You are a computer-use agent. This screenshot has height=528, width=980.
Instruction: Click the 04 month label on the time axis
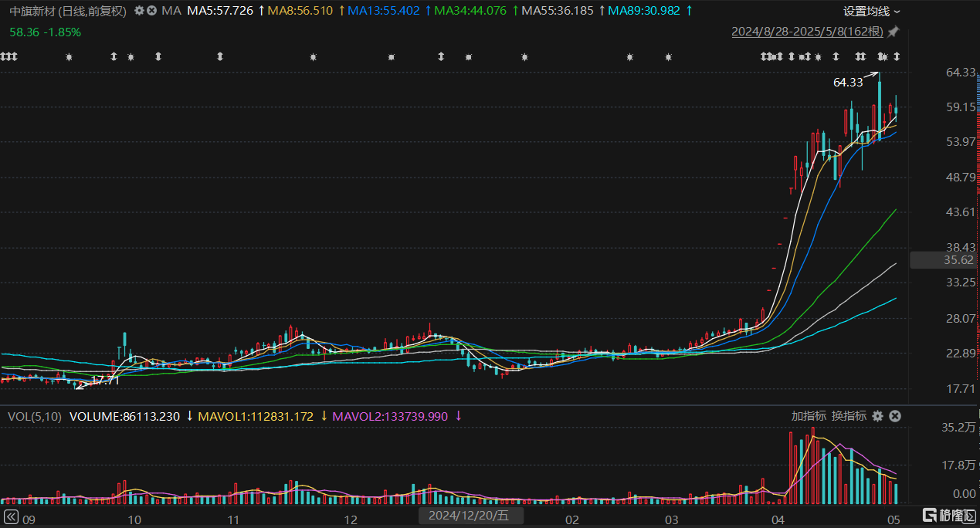(778, 519)
